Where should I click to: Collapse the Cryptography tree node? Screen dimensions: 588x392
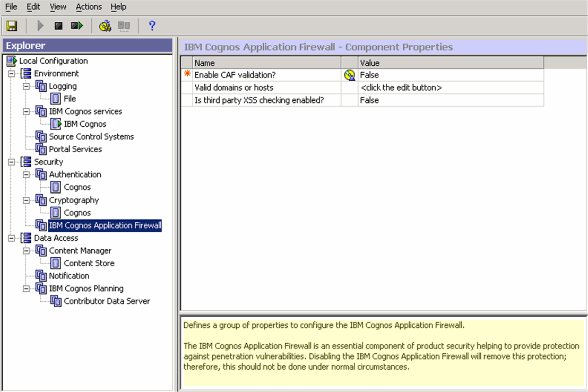(x=26, y=201)
